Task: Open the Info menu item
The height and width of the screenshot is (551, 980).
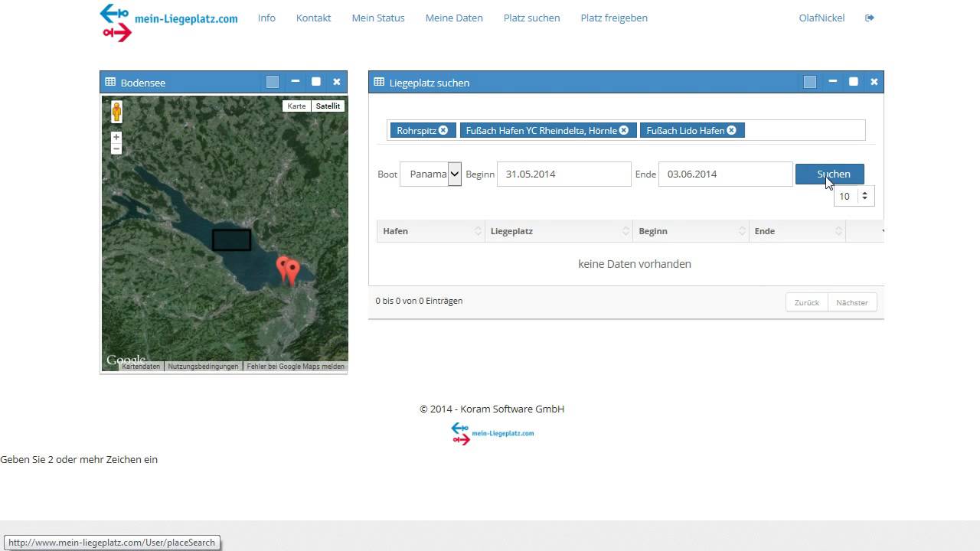Action: 266,18
